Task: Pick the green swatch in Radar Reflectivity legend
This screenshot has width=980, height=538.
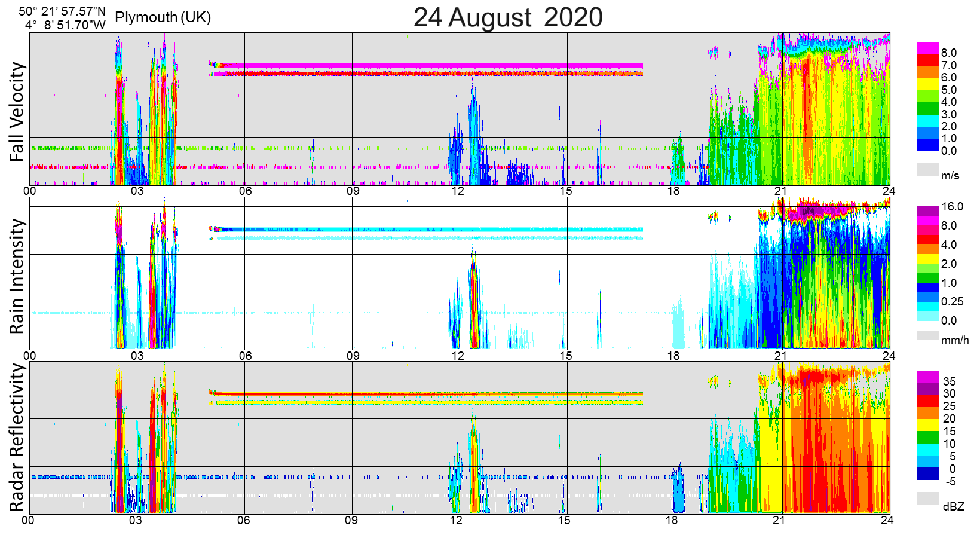Action: (928, 438)
